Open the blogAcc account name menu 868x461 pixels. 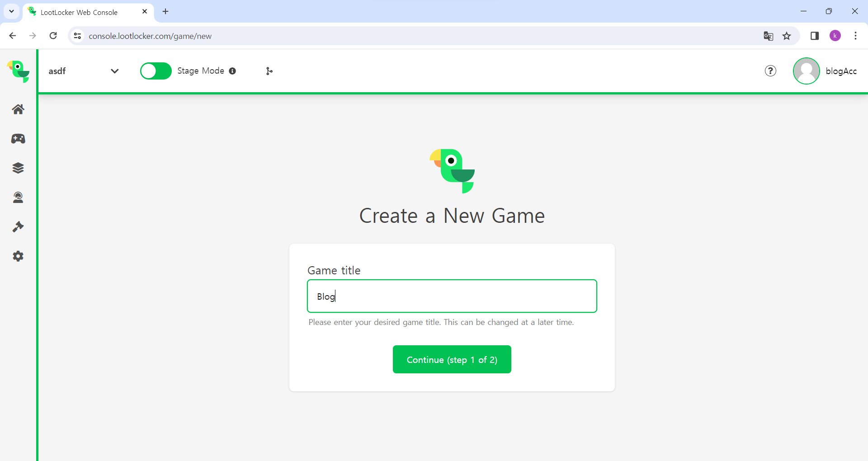[x=841, y=71]
